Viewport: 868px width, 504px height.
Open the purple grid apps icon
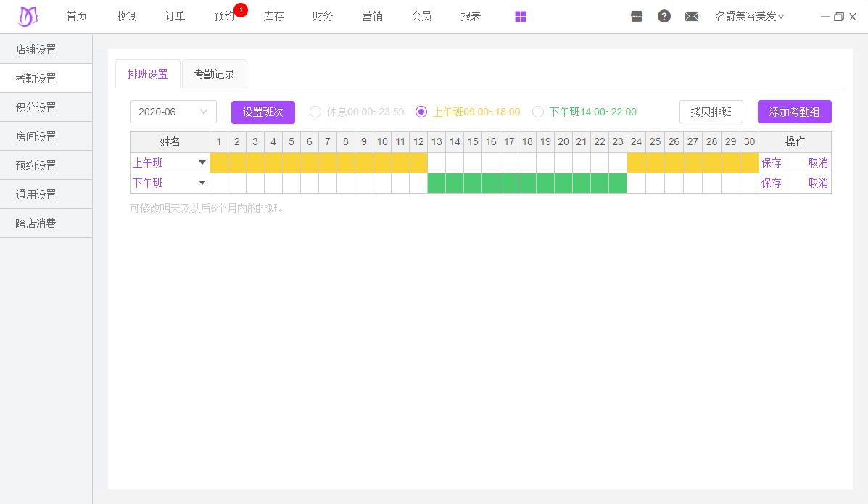(521, 17)
